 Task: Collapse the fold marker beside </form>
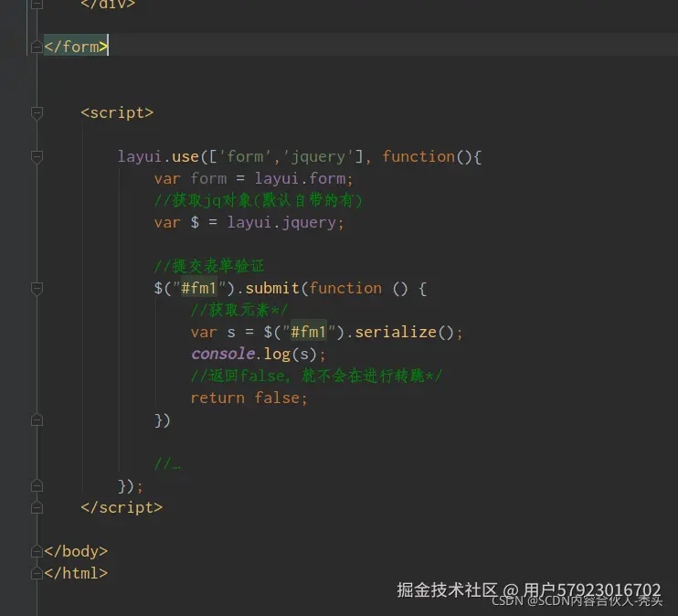[37, 47]
